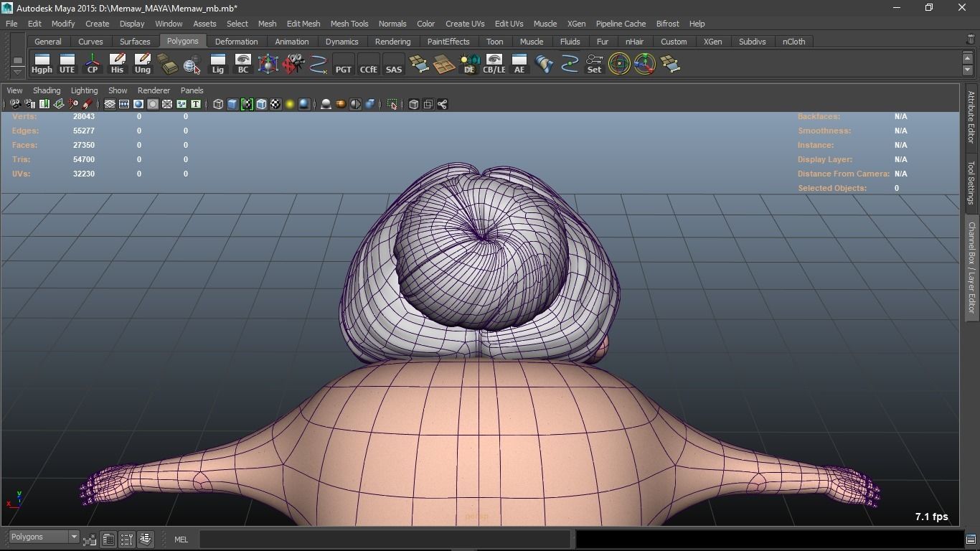The image size is (980, 551).
Task: Open the Polygons menu set dropdown
Action: (x=44, y=537)
